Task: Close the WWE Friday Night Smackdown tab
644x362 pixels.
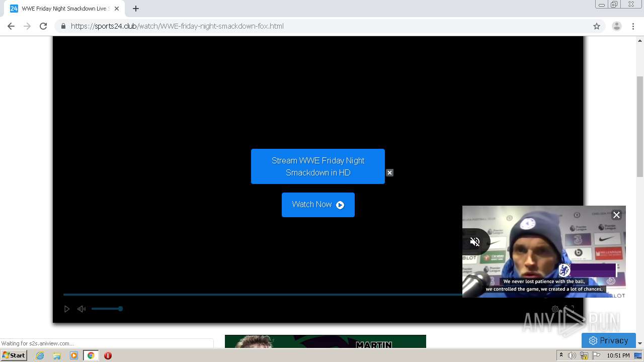Action: pyautogui.click(x=117, y=9)
